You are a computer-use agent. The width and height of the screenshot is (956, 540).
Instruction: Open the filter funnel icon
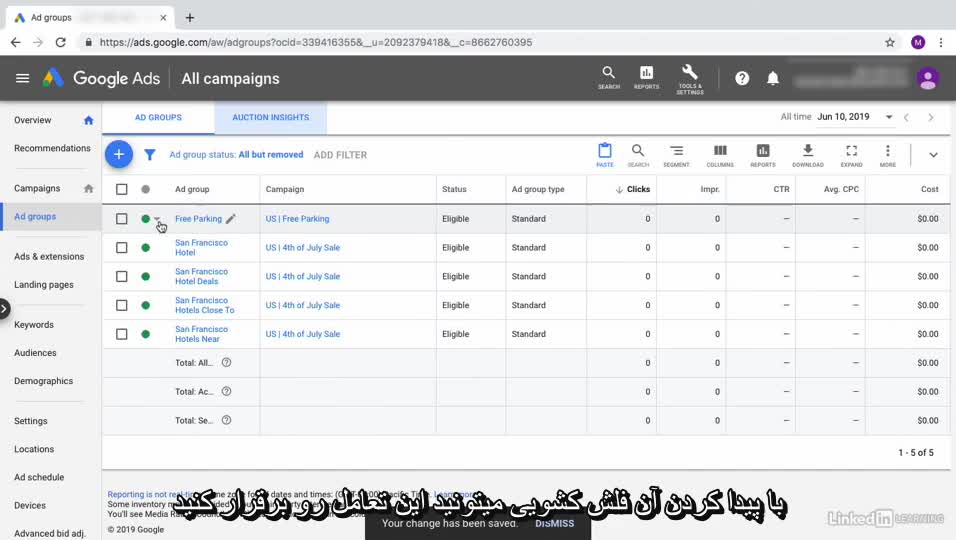point(150,155)
